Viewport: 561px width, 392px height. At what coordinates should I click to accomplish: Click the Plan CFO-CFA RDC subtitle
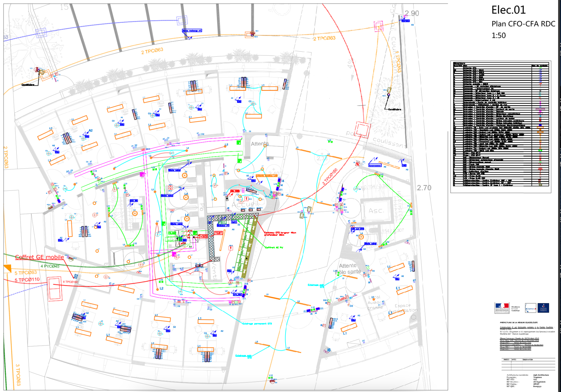(x=523, y=24)
